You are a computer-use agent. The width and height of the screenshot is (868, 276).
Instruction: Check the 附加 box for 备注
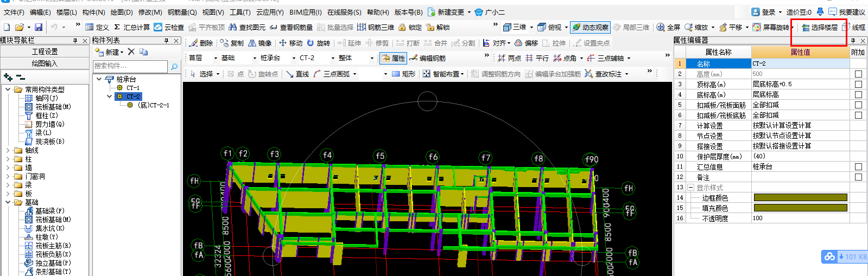coord(858,177)
